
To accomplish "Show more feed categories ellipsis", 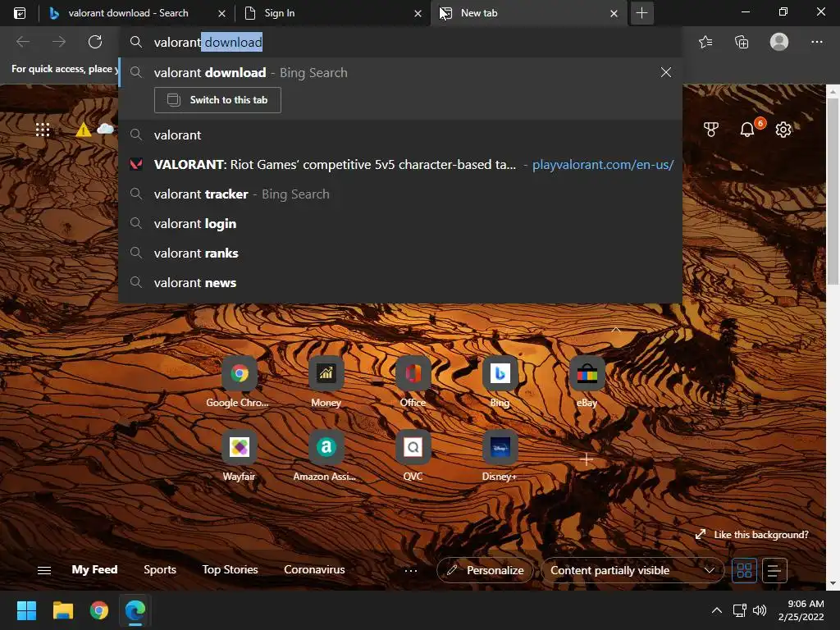I will click(411, 571).
